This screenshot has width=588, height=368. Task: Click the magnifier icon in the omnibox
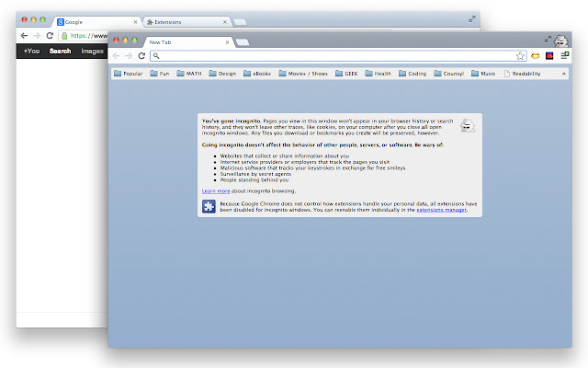pyautogui.click(x=156, y=56)
